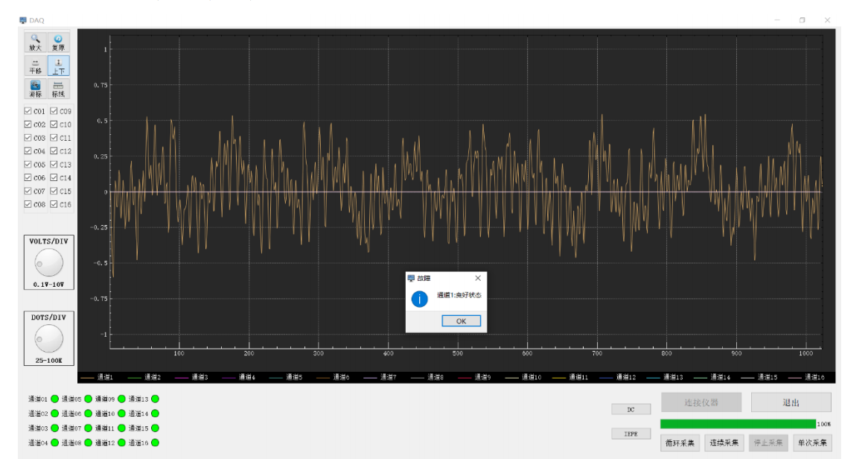Activate the 上下 vertical pan tool
868x459 pixels.
tap(58, 66)
